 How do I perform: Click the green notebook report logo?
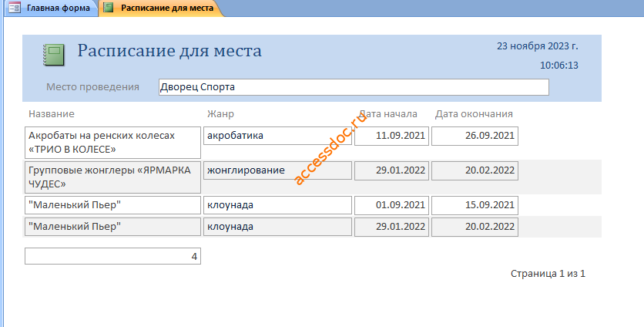click(x=54, y=55)
